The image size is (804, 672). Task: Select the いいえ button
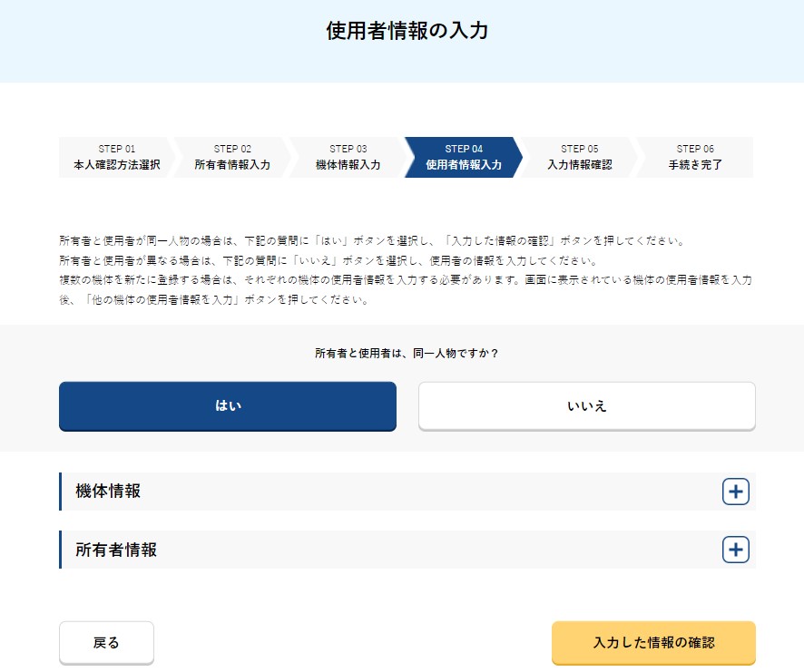pos(586,406)
